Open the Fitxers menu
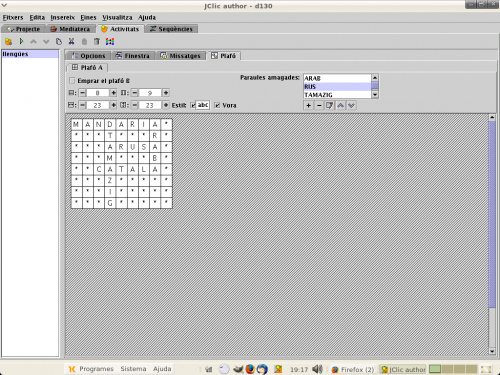This screenshot has width=500, height=375. 13,17
